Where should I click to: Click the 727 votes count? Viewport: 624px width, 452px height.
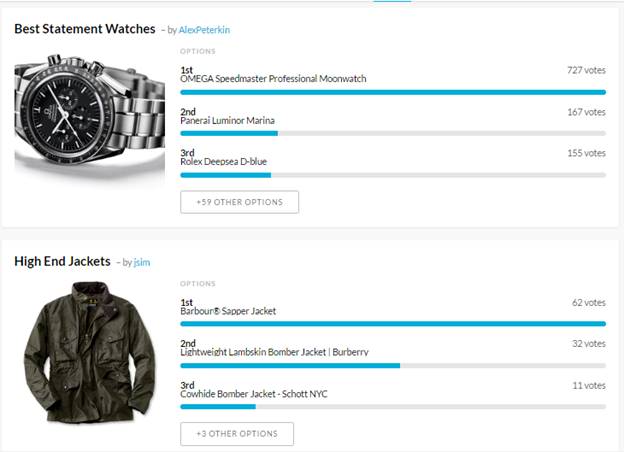click(x=586, y=71)
